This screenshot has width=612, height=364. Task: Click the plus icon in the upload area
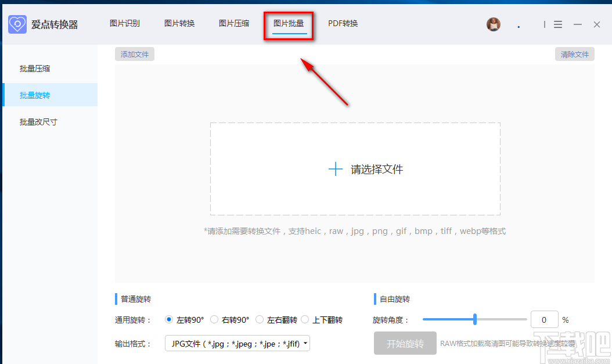pyautogui.click(x=336, y=169)
